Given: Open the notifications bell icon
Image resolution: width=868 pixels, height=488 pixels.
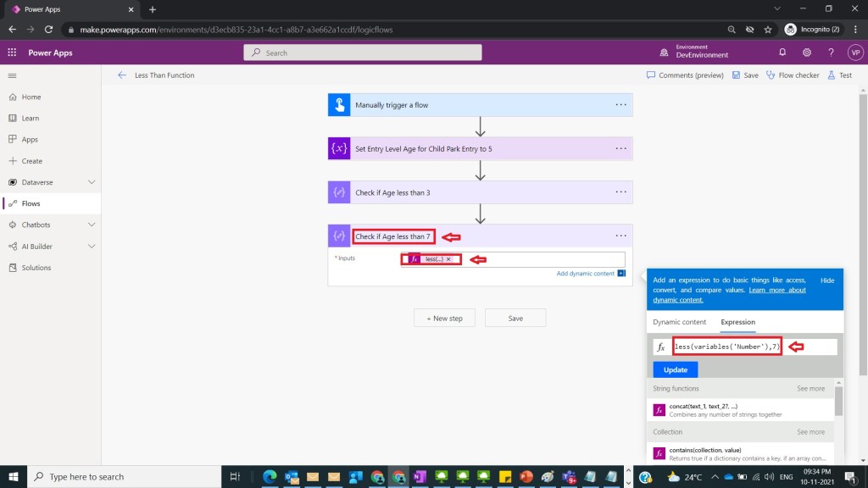Looking at the screenshot, I should point(782,53).
